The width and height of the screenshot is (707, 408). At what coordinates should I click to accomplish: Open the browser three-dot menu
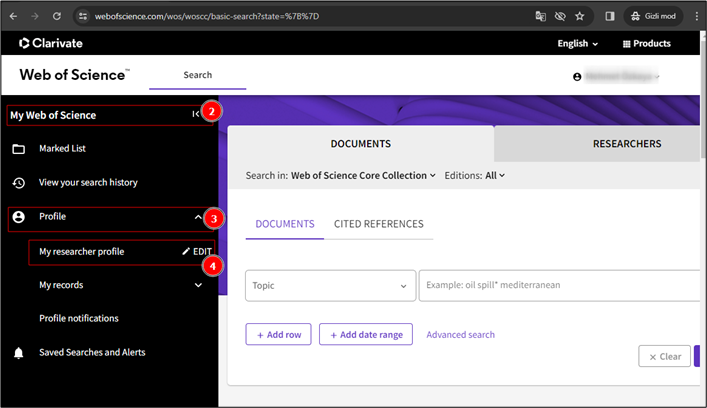coord(697,16)
